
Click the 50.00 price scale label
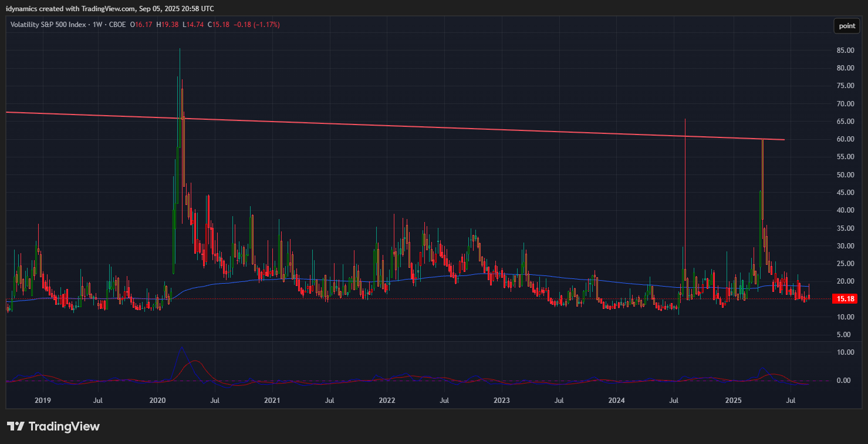point(845,175)
